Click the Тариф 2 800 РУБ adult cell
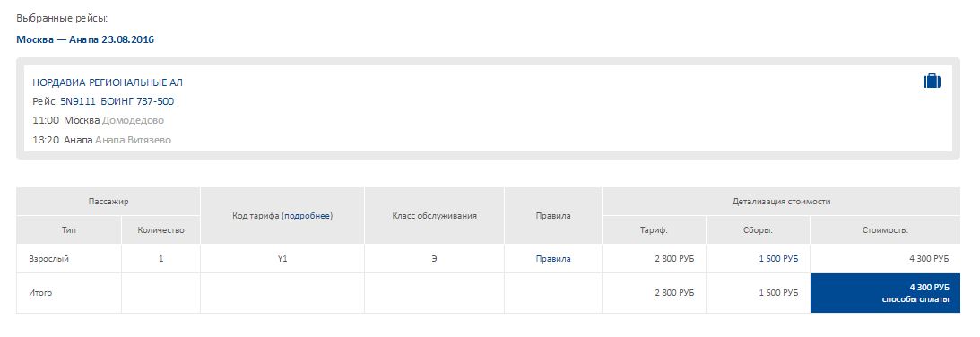 pos(655,259)
